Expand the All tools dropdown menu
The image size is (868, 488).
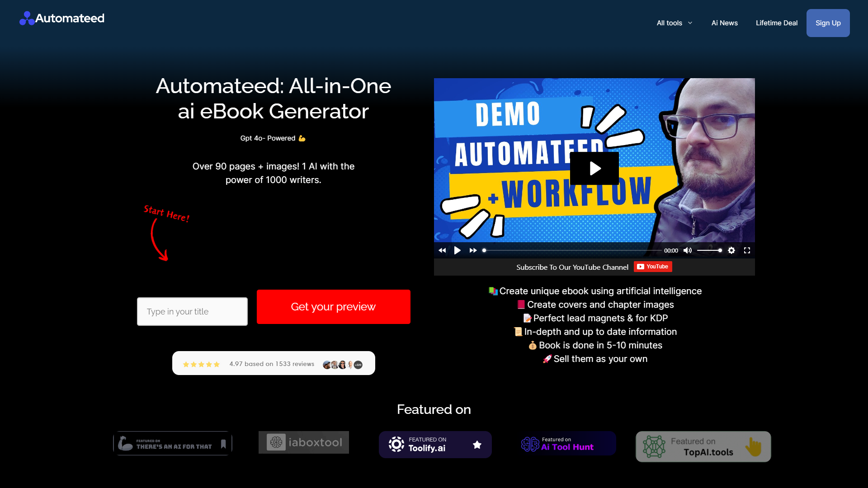point(674,23)
